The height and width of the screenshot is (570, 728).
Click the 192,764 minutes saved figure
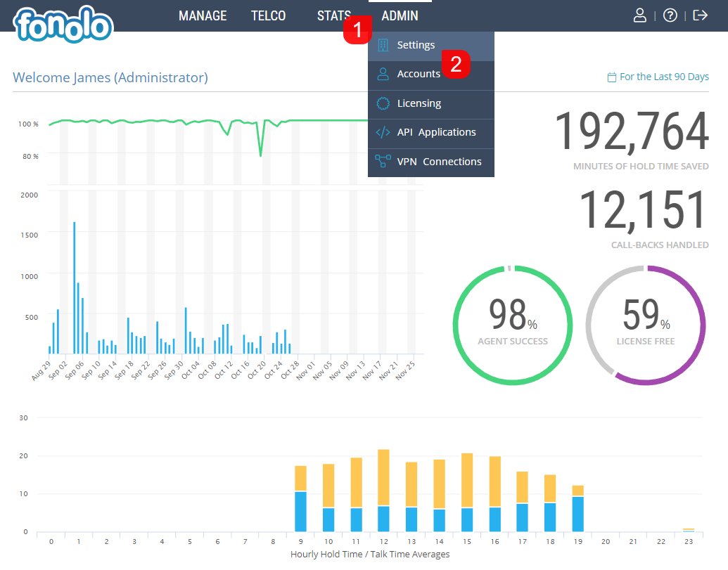632,131
